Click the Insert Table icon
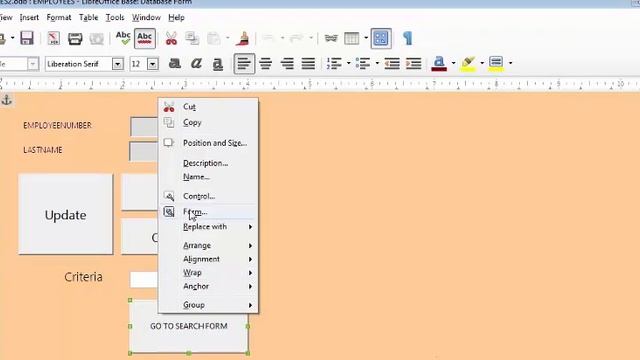Screen dimensions: 640x360 [x=351, y=38]
